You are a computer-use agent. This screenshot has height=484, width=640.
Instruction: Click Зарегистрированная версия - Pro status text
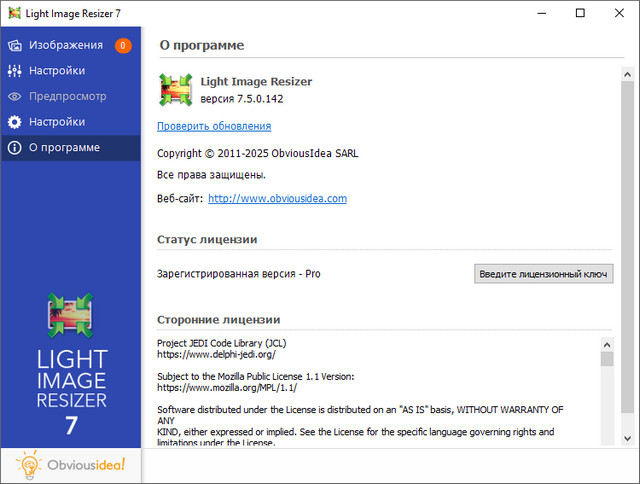click(239, 274)
